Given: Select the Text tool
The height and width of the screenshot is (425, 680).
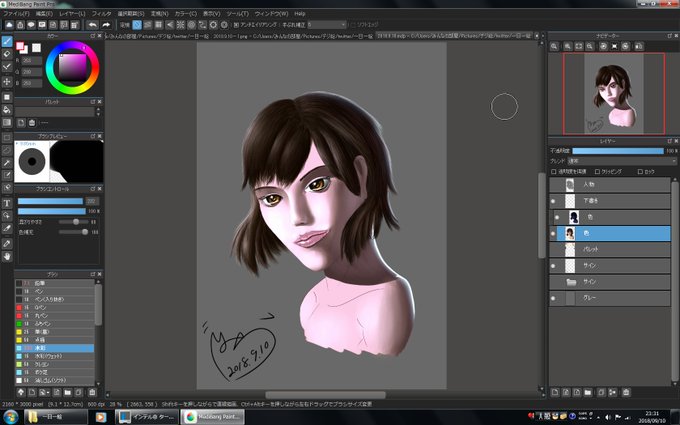Looking at the screenshot, I should 7,203.
